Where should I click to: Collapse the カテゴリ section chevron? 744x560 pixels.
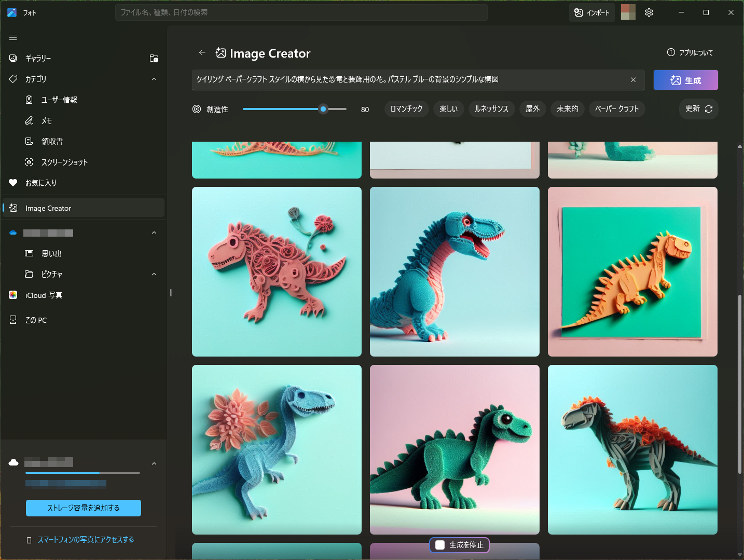click(154, 79)
